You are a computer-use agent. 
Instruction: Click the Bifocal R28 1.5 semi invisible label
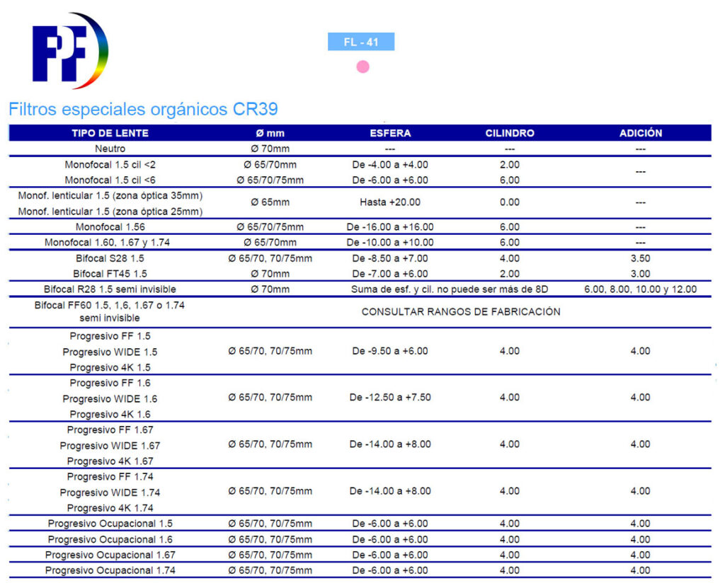coord(110,289)
